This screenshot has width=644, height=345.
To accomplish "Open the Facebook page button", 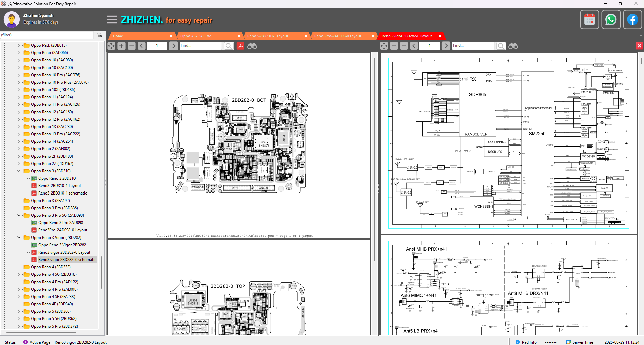I will pyautogui.click(x=632, y=19).
